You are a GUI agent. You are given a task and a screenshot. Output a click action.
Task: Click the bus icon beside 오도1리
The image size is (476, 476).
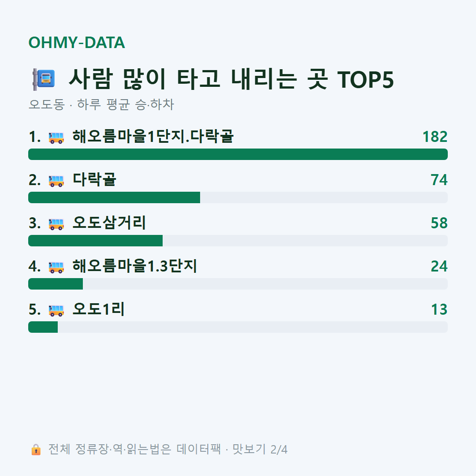tap(56, 310)
